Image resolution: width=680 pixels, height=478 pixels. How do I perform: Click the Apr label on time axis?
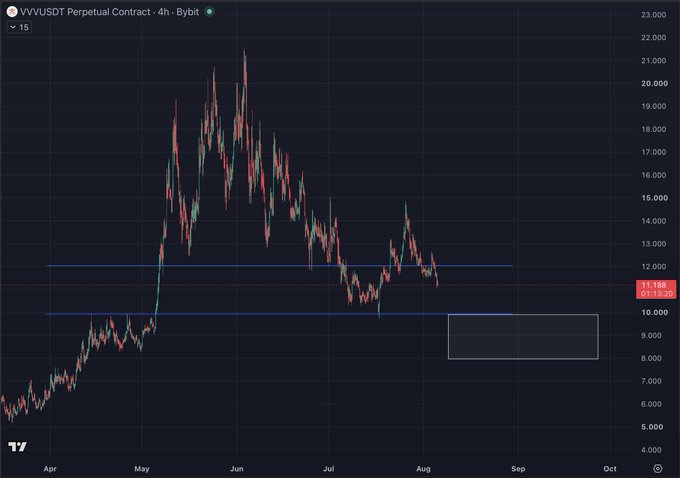point(50,468)
